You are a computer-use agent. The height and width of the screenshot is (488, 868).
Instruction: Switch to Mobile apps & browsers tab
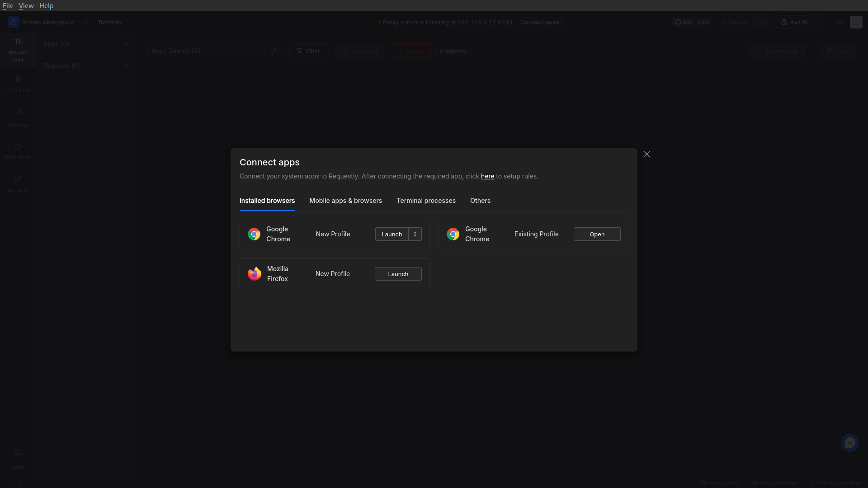345,201
